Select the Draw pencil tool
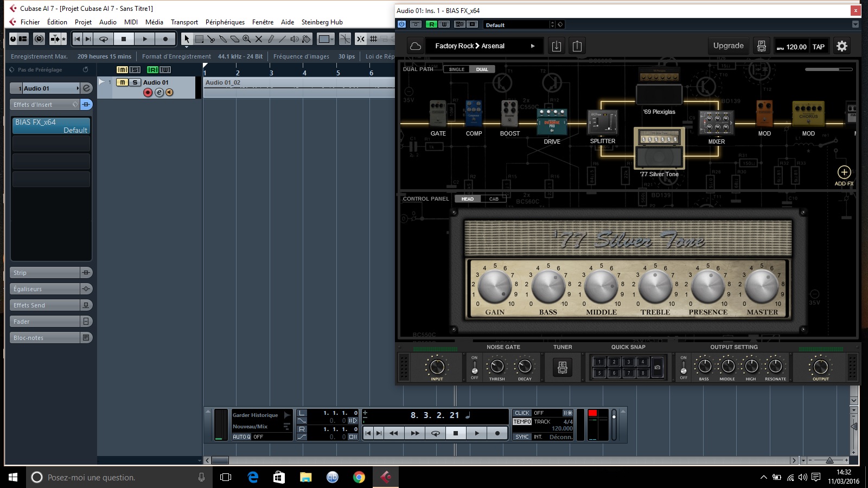The width and height of the screenshot is (868, 488). point(271,39)
